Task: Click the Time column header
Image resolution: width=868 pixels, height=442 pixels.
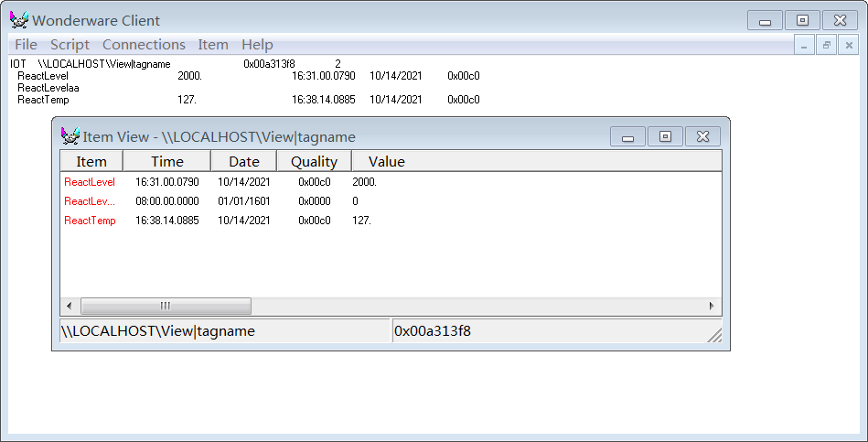Action: tap(166, 162)
